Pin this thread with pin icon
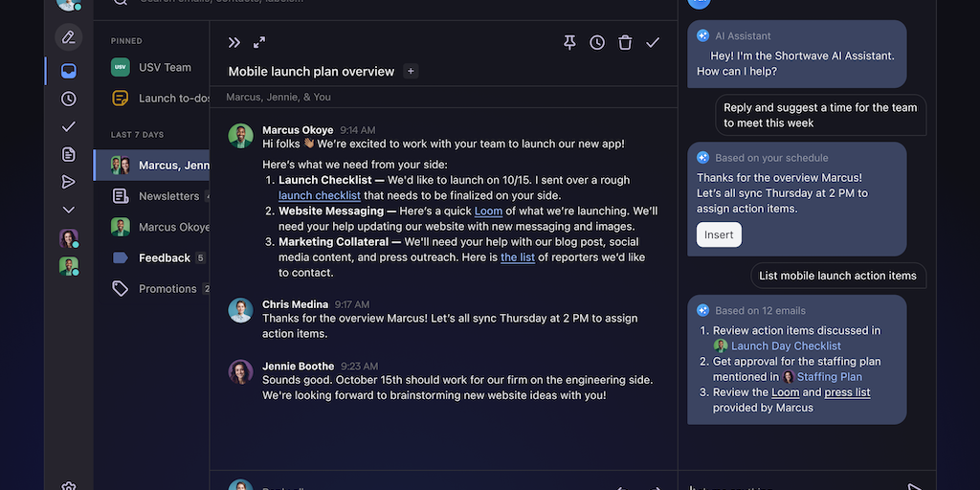This screenshot has height=490, width=980. pyautogui.click(x=569, y=42)
